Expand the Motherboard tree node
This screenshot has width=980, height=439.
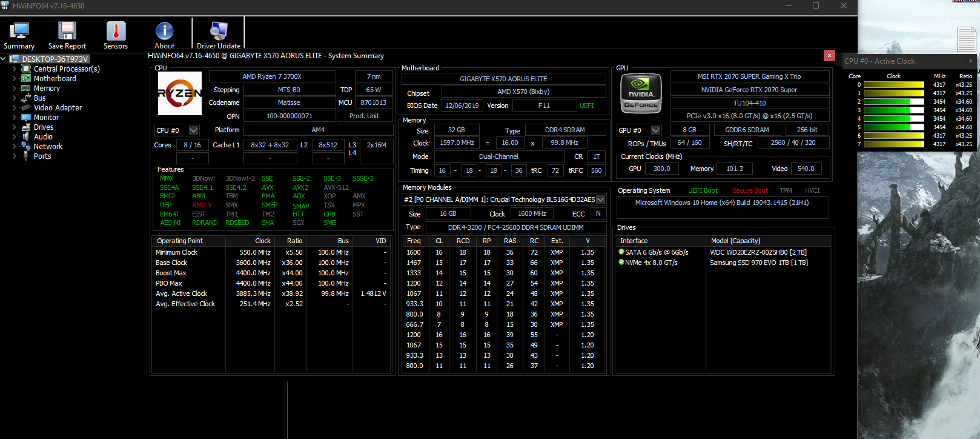tap(15, 78)
